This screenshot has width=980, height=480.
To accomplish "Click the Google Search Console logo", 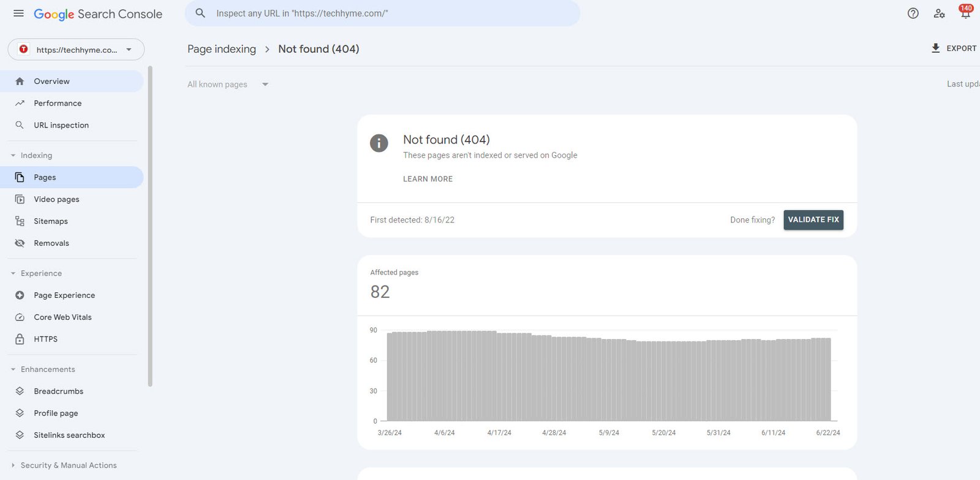I will click(98, 14).
